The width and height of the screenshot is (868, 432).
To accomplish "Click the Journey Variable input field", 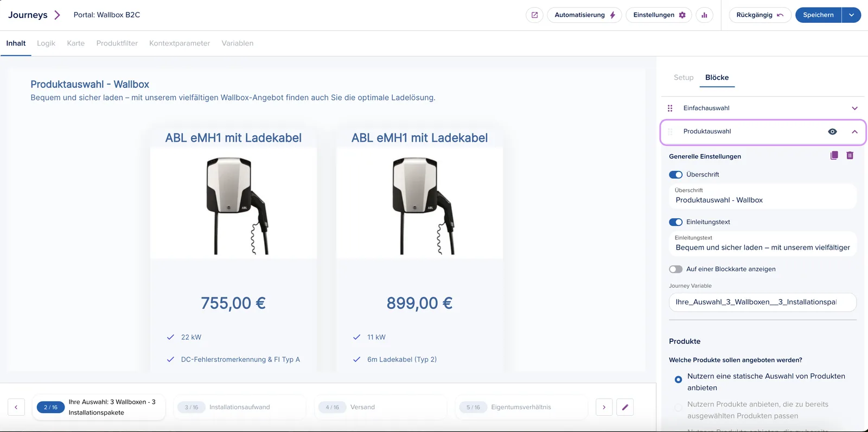I will (x=763, y=302).
